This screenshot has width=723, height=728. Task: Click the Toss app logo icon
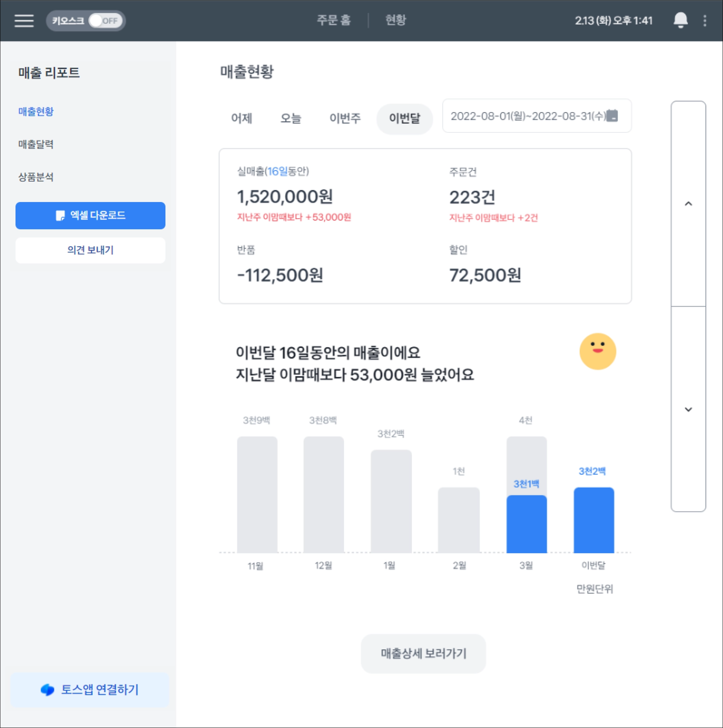[x=47, y=689]
